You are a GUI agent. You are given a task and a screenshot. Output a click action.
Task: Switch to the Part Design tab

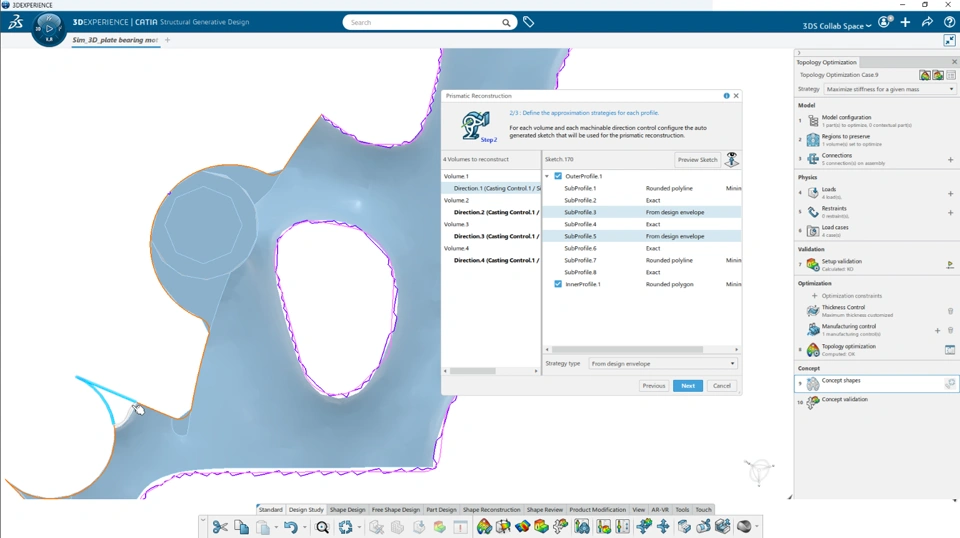click(x=441, y=510)
